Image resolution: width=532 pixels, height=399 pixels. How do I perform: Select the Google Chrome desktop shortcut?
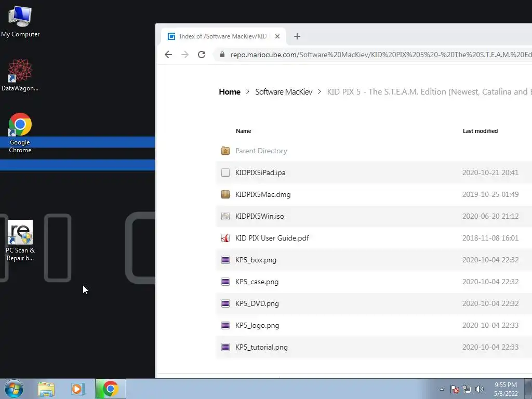[20, 133]
